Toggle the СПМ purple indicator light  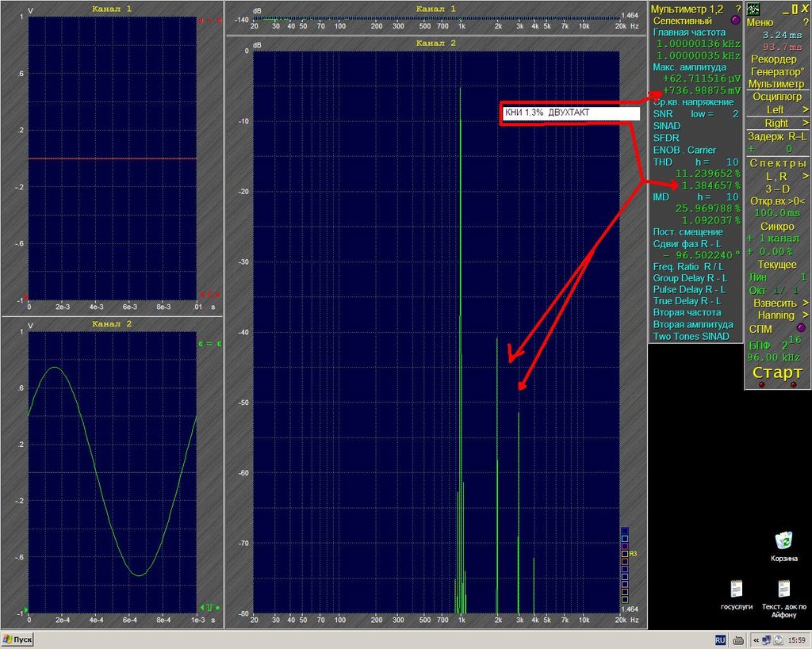[x=801, y=328]
